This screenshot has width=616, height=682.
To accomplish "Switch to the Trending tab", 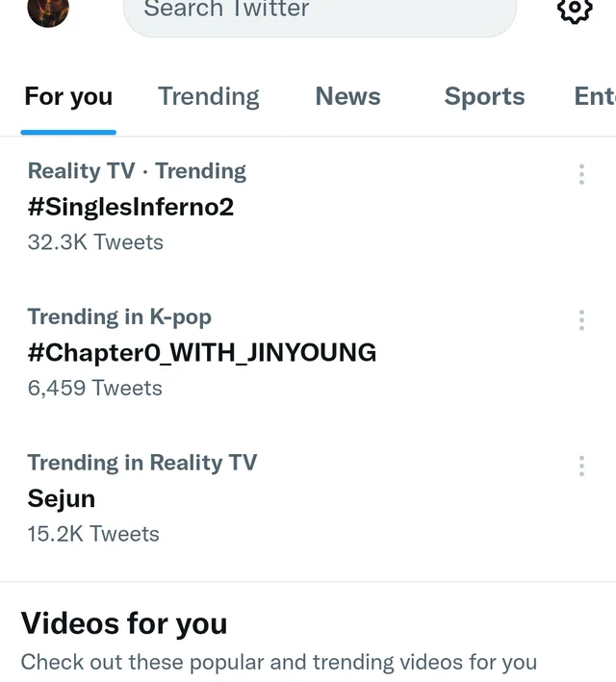I will point(209,97).
